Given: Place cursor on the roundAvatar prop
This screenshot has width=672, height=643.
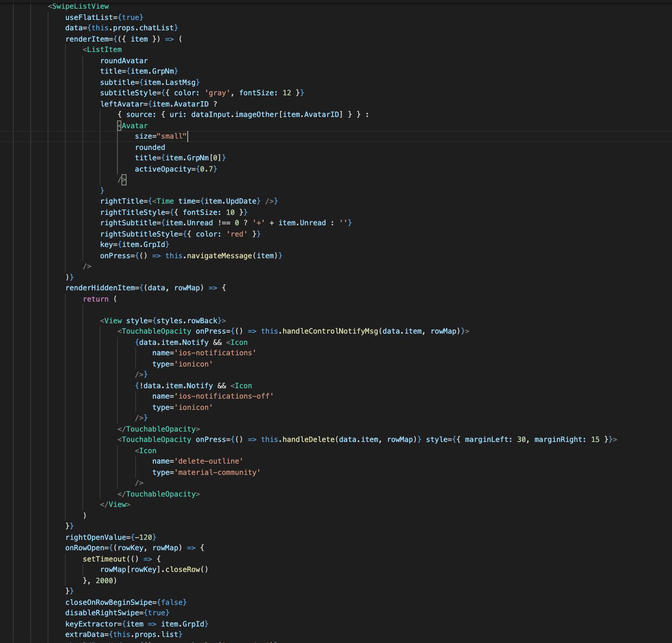Looking at the screenshot, I should tap(124, 60).
